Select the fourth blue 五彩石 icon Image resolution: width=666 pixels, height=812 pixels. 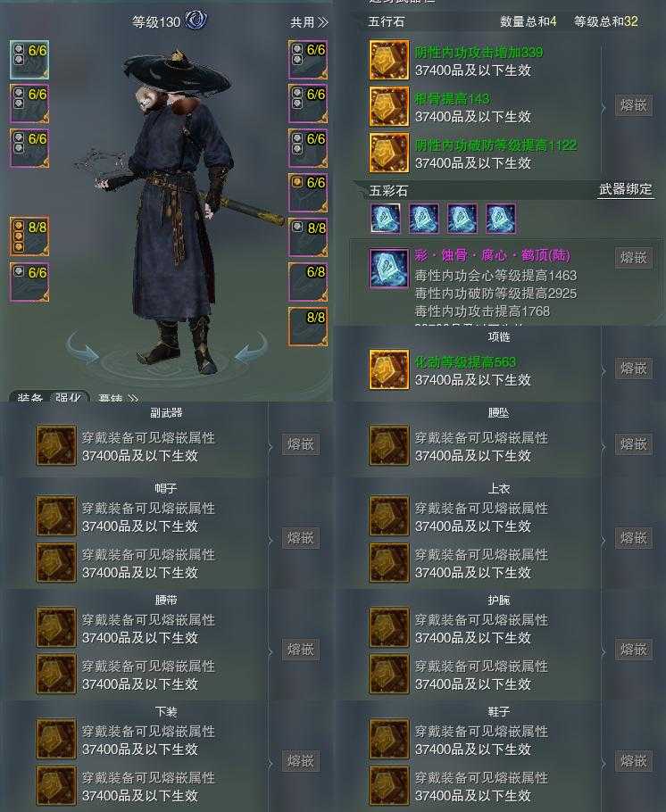click(501, 219)
